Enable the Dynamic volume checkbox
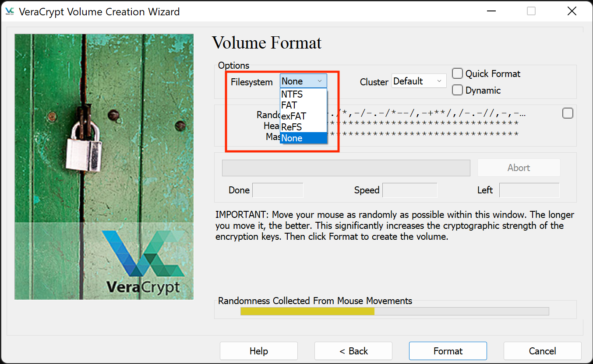This screenshot has height=364, width=593. 457,90
